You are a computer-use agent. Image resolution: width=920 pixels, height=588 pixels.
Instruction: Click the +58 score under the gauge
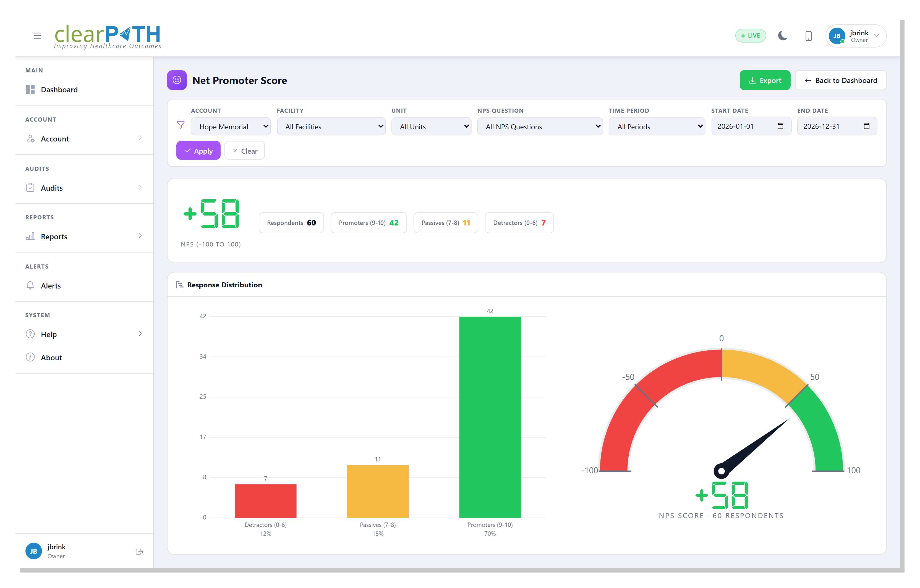[x=721, y=495]
